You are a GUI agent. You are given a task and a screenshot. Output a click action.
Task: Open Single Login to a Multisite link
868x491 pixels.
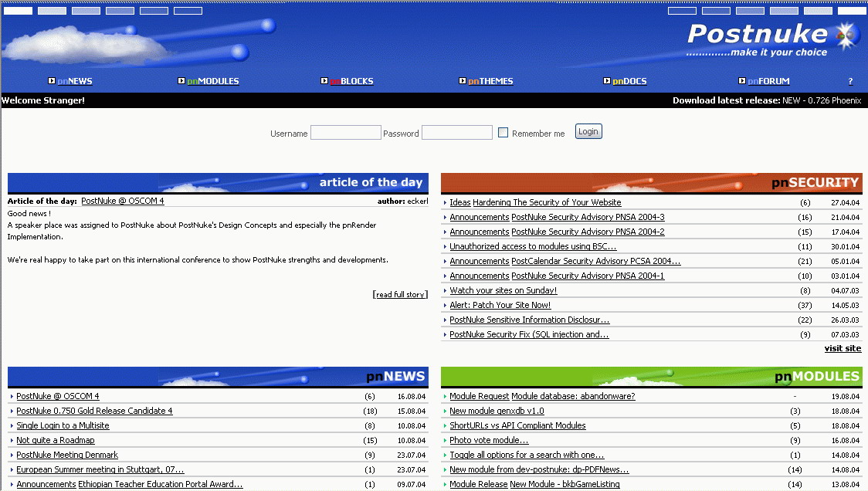[x=63, y=425]
